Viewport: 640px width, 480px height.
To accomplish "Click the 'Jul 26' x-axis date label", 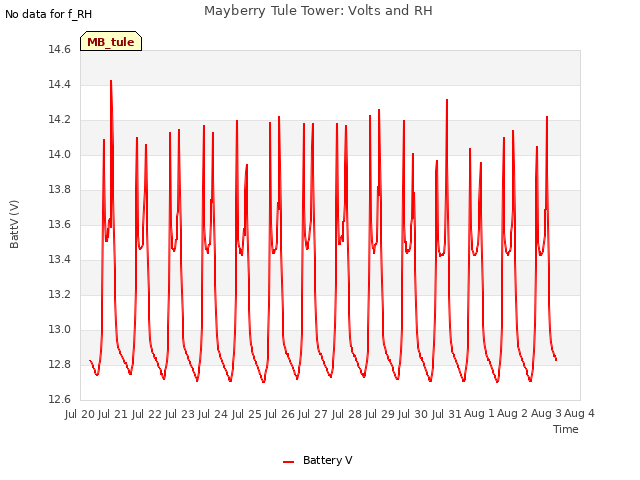I will coord(280,414).
